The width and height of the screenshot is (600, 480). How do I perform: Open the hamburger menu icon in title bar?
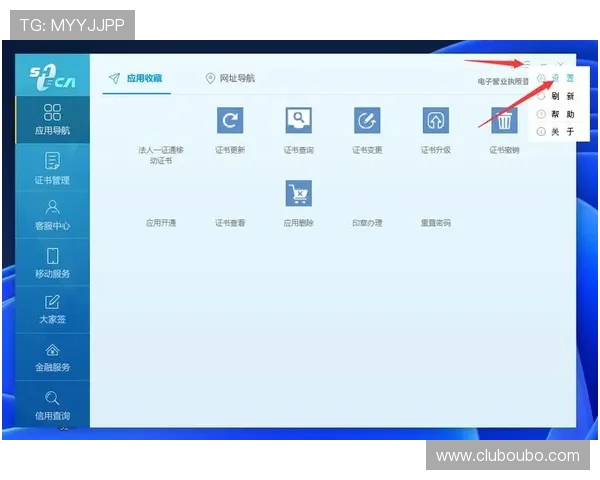527,64
